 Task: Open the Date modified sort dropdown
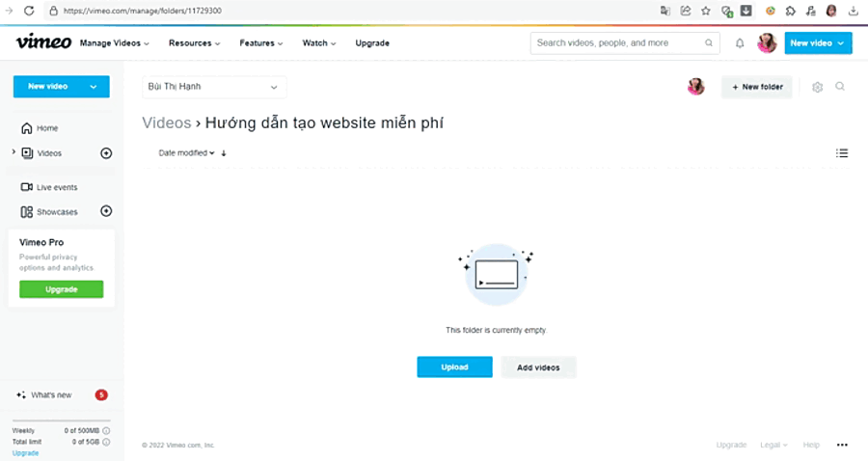pos(186,152)
